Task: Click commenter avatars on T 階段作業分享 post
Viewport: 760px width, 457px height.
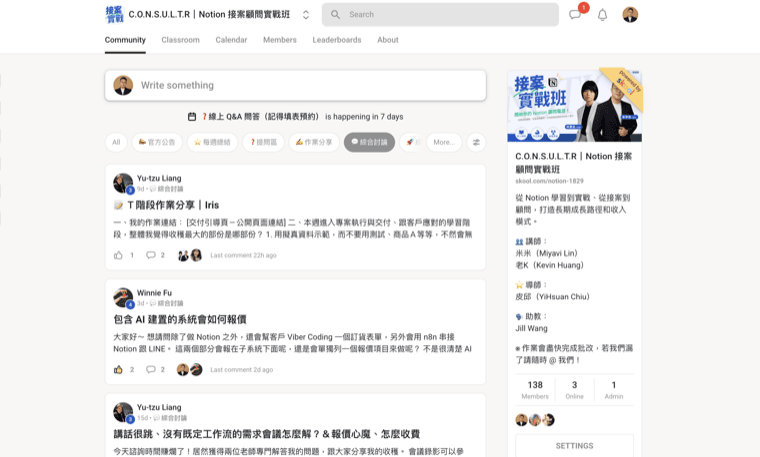Action: click(190, 255)
